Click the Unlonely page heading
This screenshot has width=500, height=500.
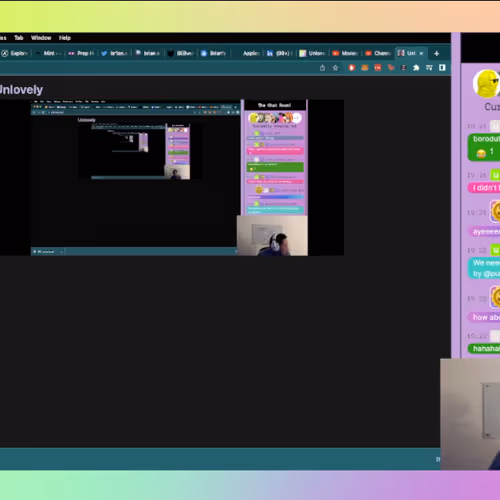pos(21,90)
